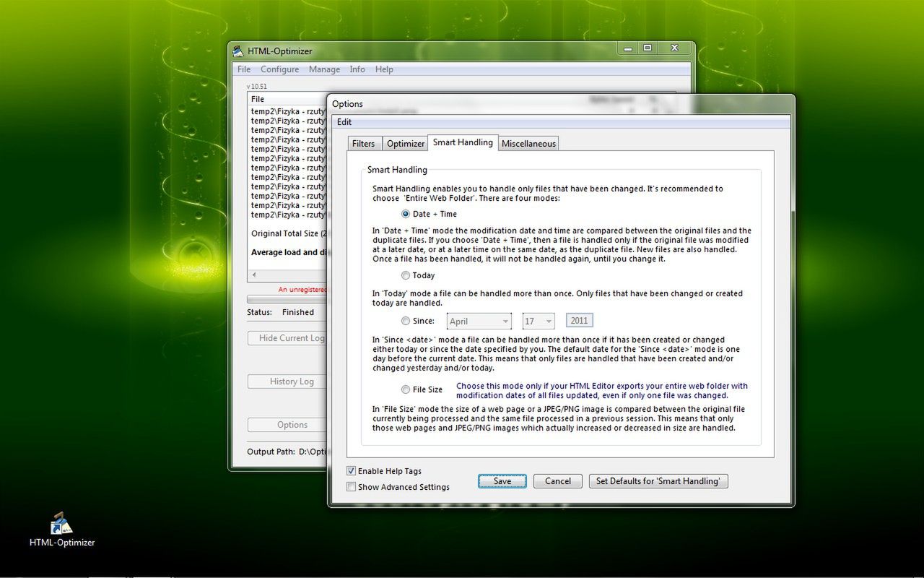The height and width of the screenshot is (578, 924).
Task: Select the 'Date + Time' radio button
Action: [406, 214]
